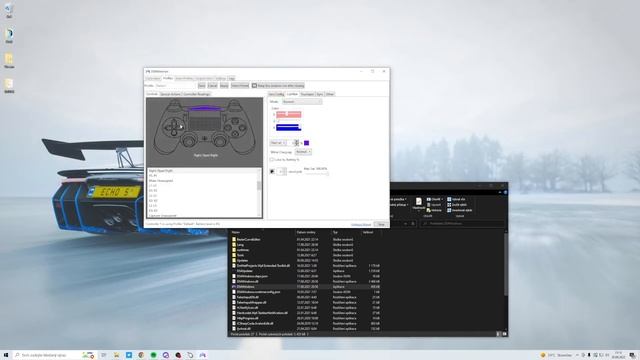The height and width of the screenshot is (360, 640).
Task: Click Historie (History) in Explorer ribbon
Action: 434,210
